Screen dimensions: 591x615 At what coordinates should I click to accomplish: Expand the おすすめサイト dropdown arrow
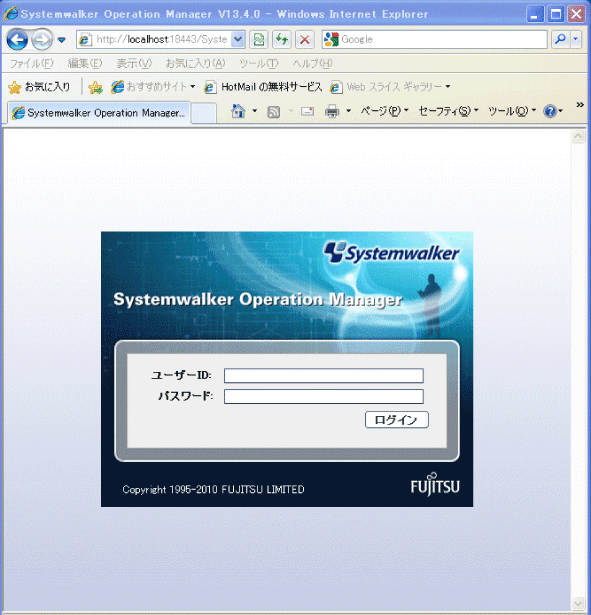coord(193,87)
